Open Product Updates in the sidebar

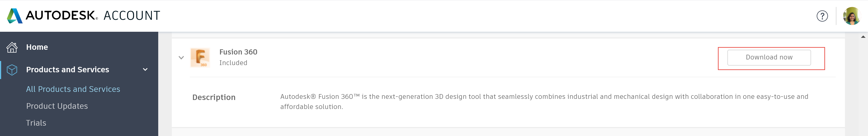pos(57,106)
